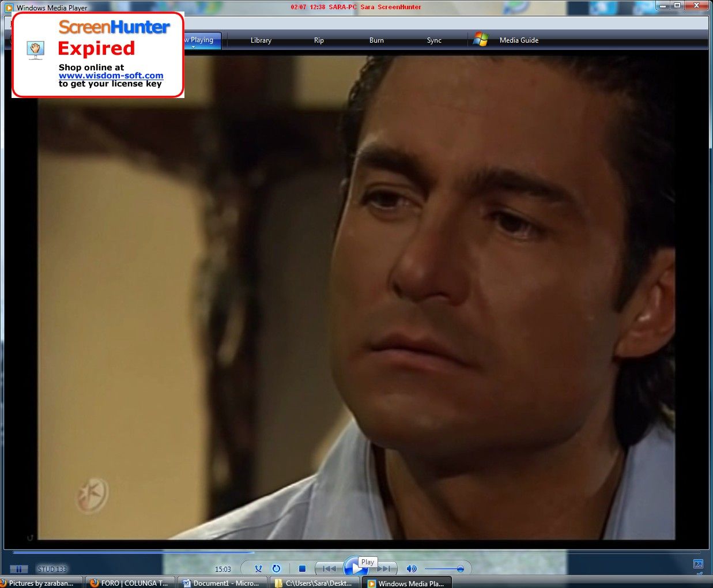The image size is (713, 588).
Task: Click the Windows logo icon by Media Guide
Action: coord(480,40)
